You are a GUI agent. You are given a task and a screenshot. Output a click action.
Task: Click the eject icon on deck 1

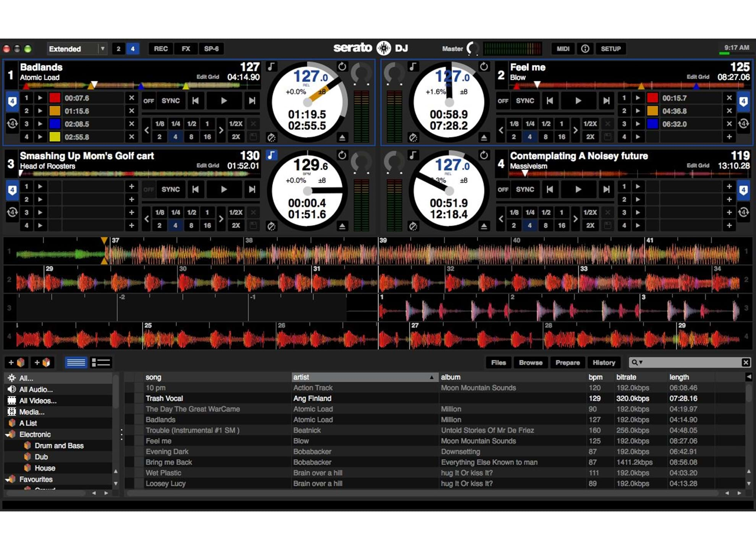[342, 137]
